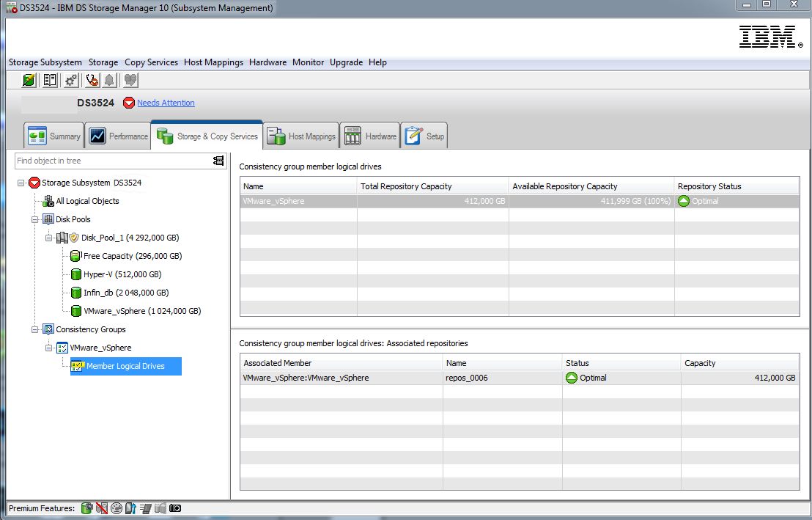The height and width of the screenshot is (520, 812).
Task: Collapse the Consistency Groups node
Action: [35, 329]
